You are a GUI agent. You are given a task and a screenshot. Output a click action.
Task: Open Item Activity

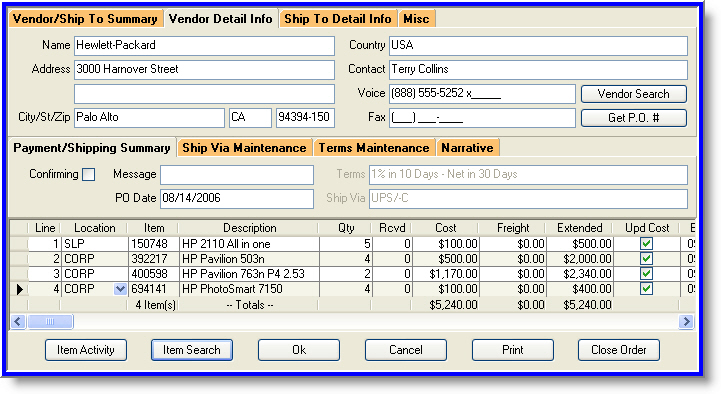pos(86,350)
